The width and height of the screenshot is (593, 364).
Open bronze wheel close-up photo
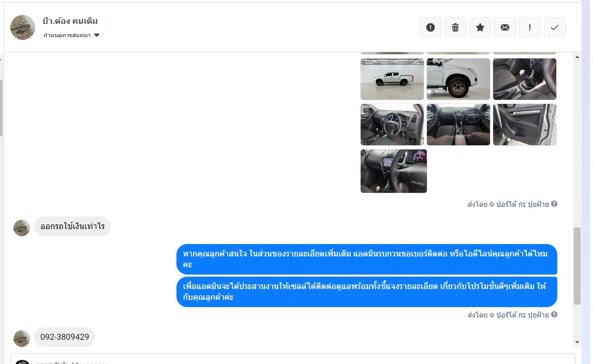tap(458, 79)
